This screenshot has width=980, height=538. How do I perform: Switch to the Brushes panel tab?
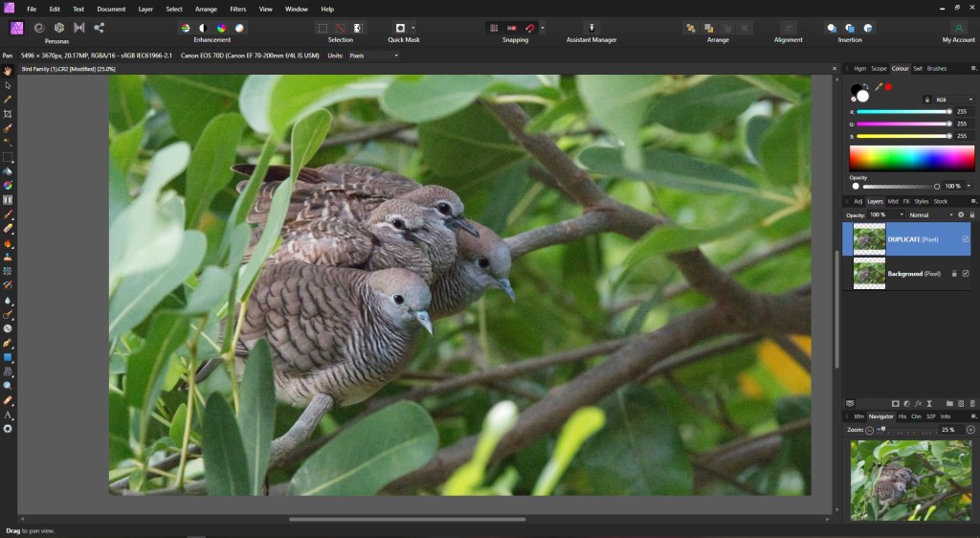point(937,68)
